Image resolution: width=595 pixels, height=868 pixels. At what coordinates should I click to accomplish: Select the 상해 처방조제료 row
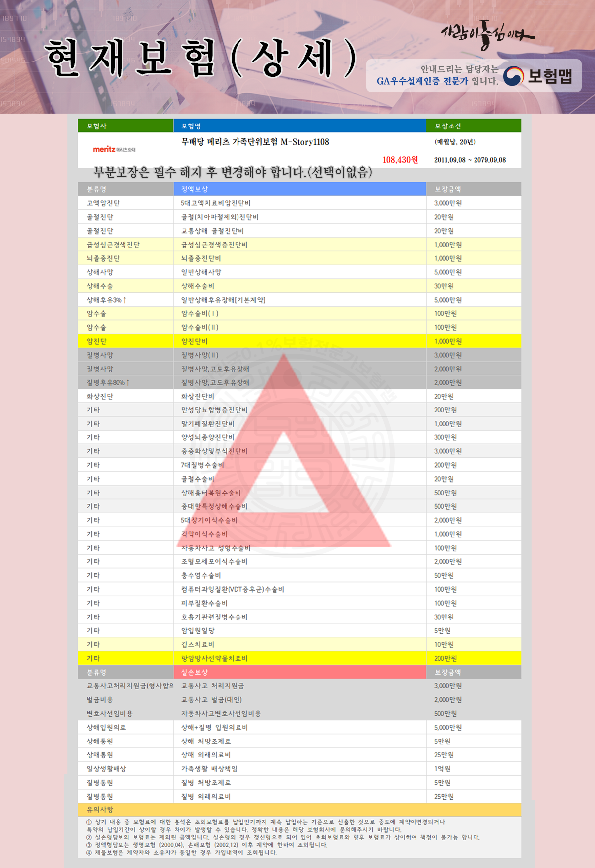299,742
